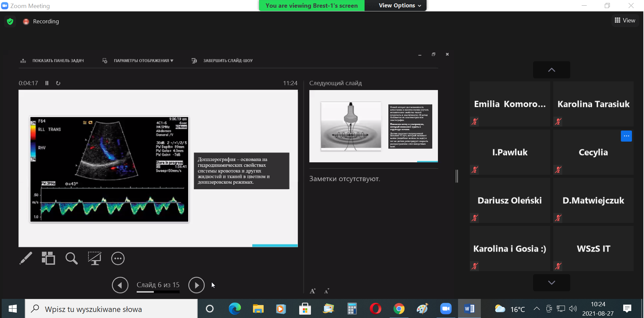Open the View Options dropdown

[399, 6]
